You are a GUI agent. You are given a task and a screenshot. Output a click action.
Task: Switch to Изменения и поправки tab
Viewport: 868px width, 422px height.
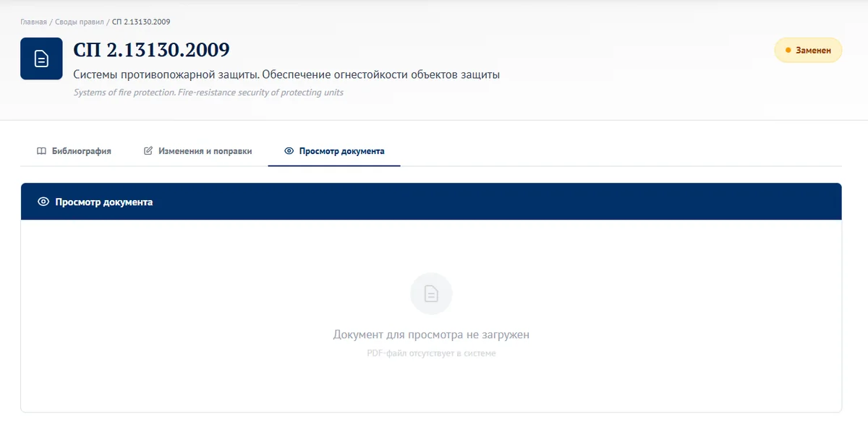pyautogui.click(x=197, y=151)
